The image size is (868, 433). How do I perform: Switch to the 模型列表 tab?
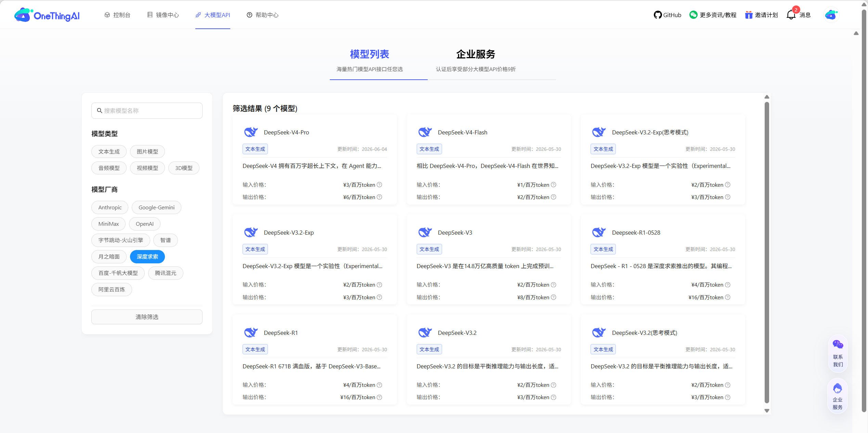[x=370, y=60]
